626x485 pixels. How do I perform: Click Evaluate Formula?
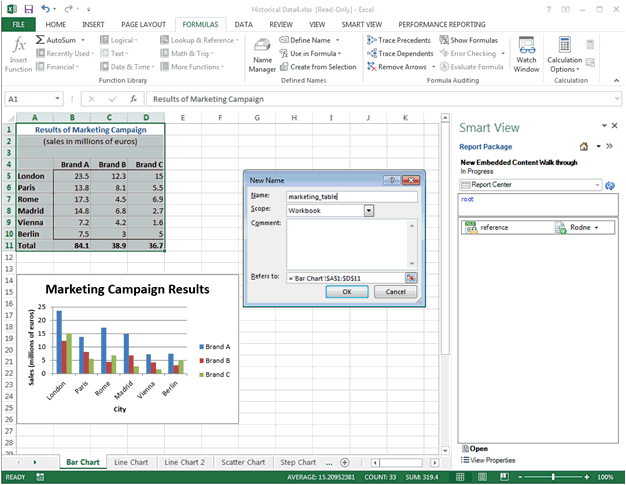coord(471,67)
